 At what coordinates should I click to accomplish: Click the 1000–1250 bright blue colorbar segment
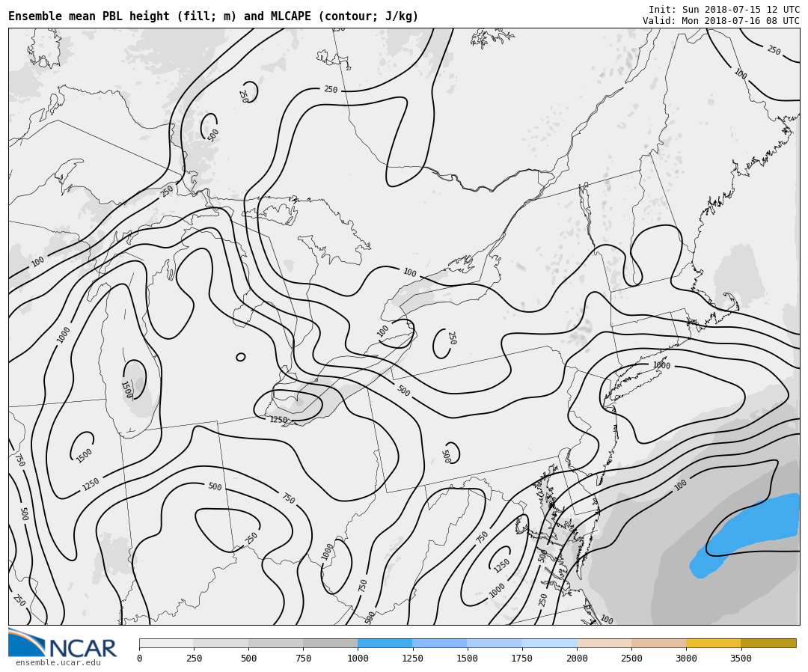click(385, 643)
